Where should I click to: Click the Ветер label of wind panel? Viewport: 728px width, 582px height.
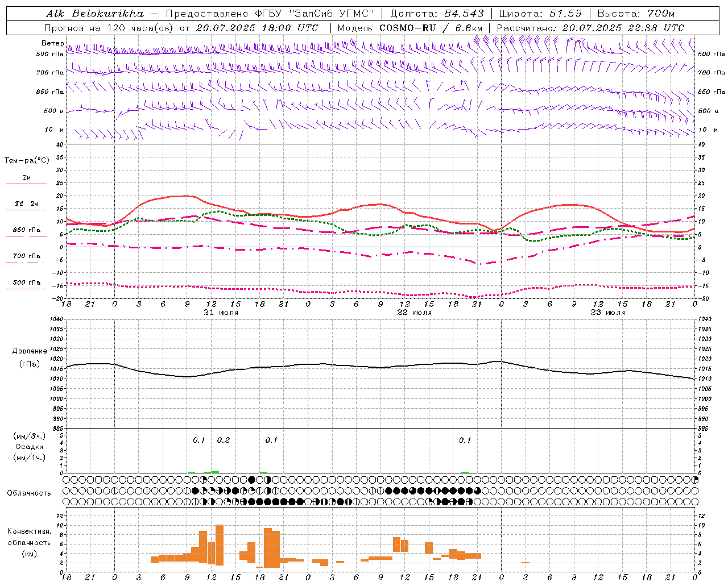pyautogui.click(x=53, y=43)
